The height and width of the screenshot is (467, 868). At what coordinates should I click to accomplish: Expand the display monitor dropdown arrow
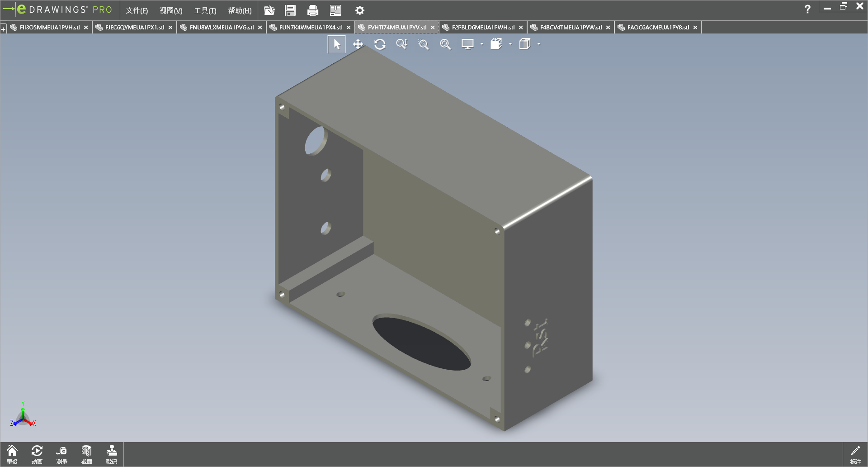(482, 44)
